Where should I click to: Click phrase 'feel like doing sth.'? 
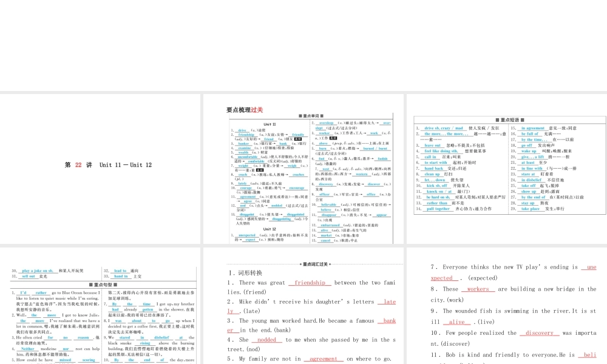click(441, 151)
